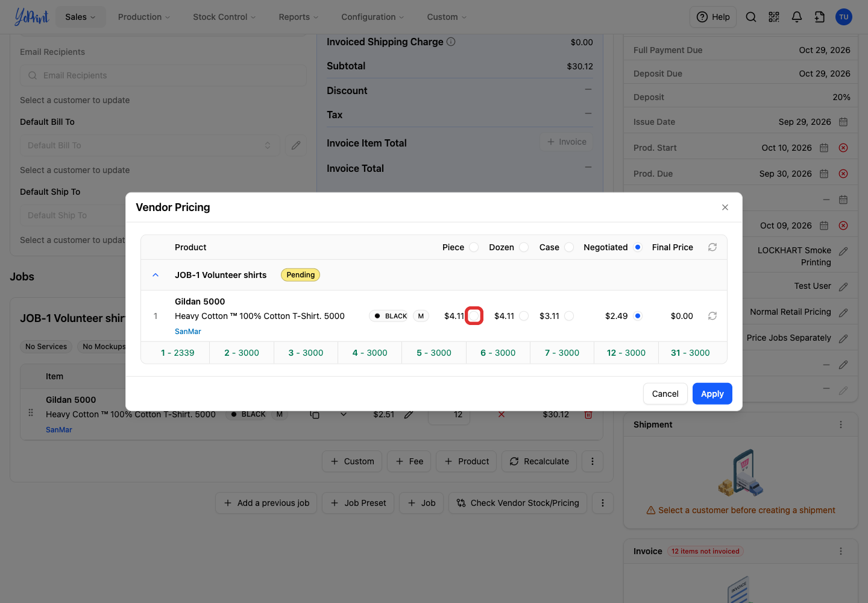The width and height of the screenshot is (868, 603).
Task: Open Shipment panel options menu
Action: [841, 425]
